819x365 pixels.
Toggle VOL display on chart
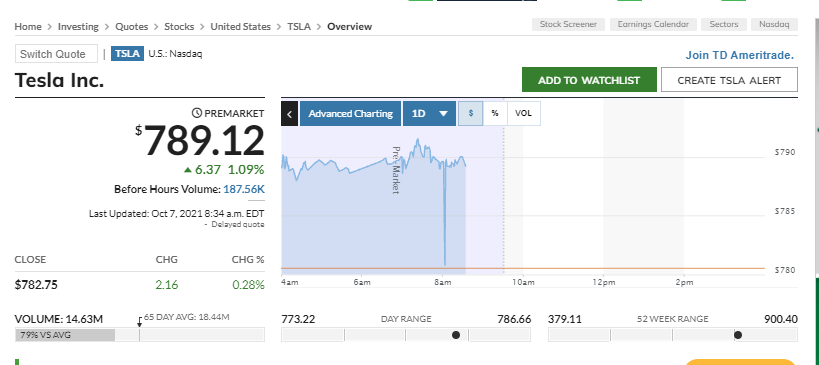(523, 113)
